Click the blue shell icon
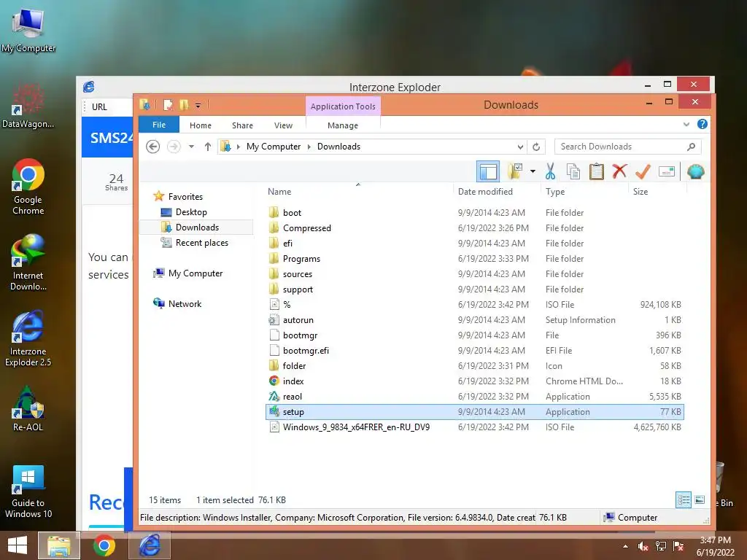The height and width of the screenshot is (560, 747). (695, 171)
